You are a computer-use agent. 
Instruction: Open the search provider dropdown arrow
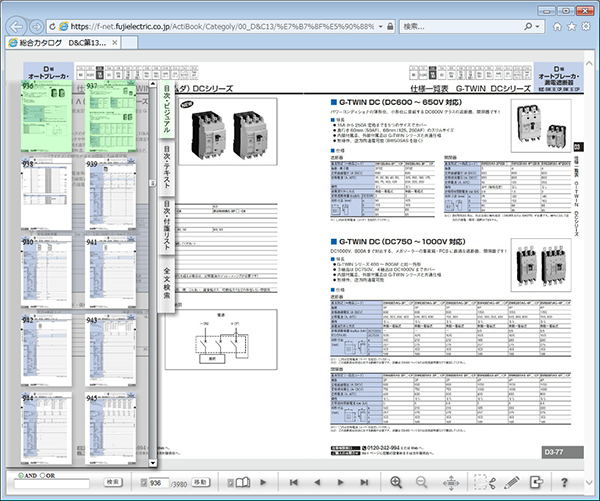tap(538, 26)
